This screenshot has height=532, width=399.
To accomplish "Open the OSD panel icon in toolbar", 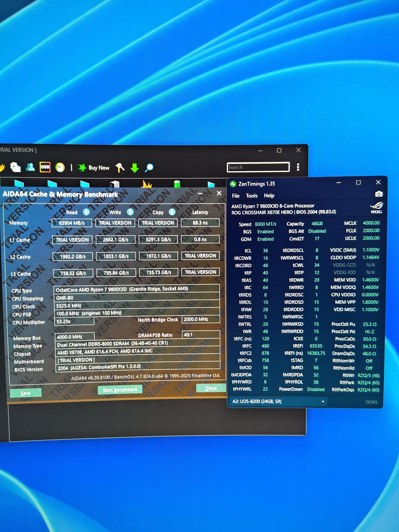I will pos(45,167).
